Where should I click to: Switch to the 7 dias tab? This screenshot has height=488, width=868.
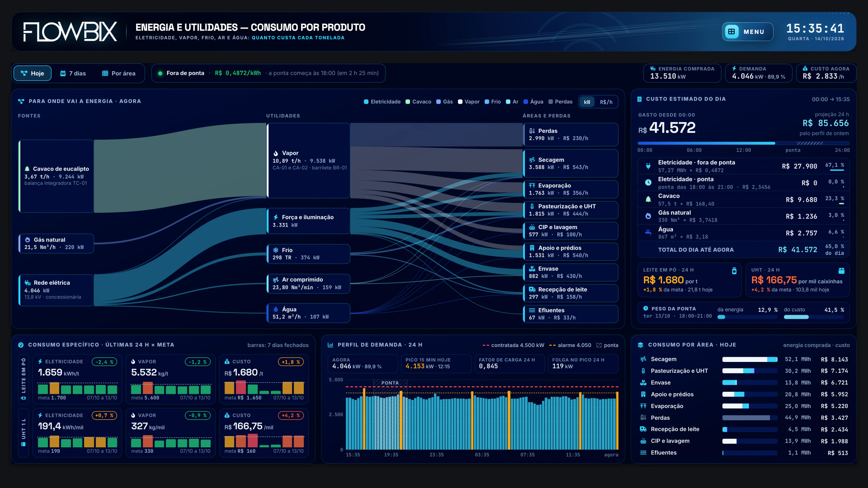73,73
